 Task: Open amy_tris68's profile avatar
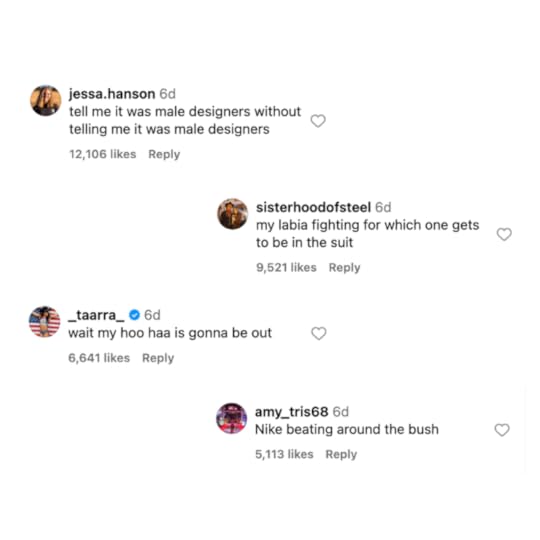coord(231,418)
